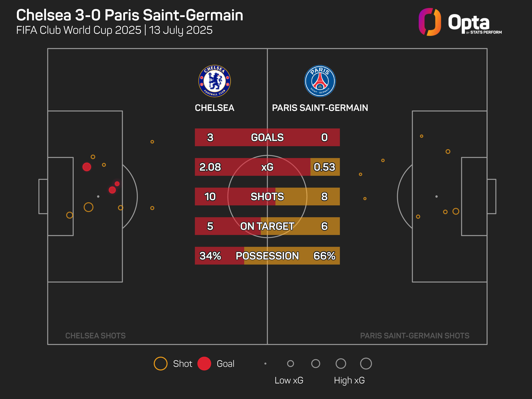This screenshot has width=532, height=399.
Task: Click the PARIS SAINT-GERMAIN SHOTS label
Action: point(415,336)
